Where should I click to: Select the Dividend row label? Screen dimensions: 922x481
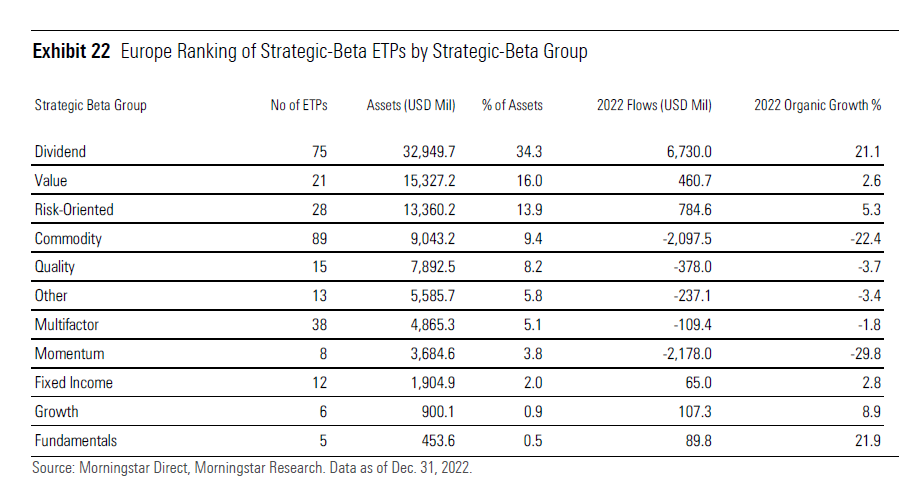(60, 152)
